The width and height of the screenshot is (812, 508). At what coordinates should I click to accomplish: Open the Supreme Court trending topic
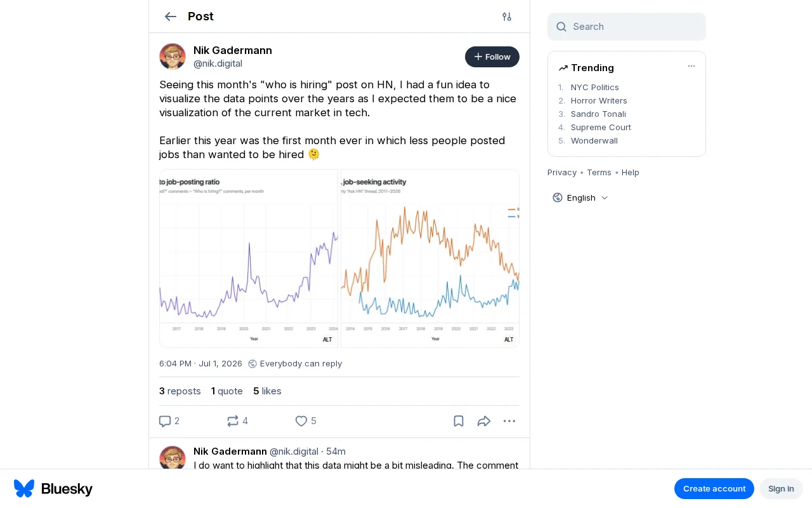pyautogui.click(x=601, y=127)
